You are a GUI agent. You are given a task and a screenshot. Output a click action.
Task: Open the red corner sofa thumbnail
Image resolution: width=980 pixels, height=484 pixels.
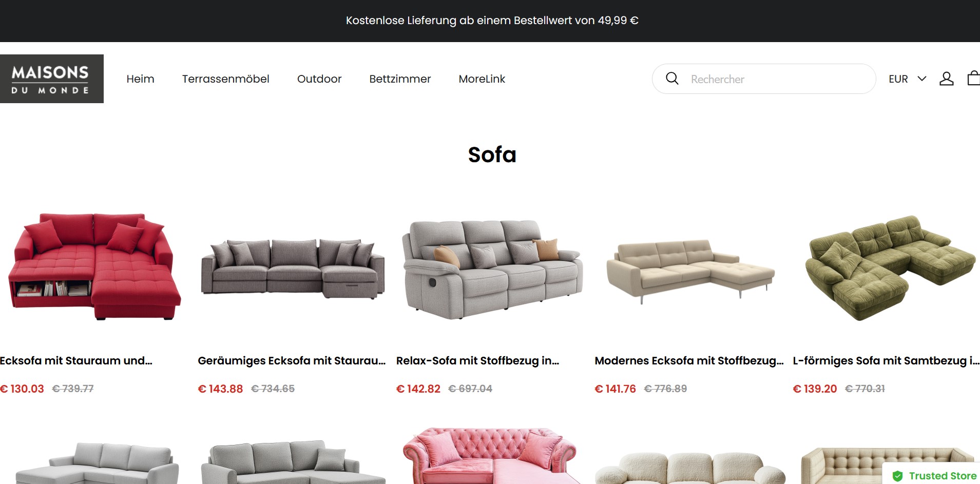(94, 266)
